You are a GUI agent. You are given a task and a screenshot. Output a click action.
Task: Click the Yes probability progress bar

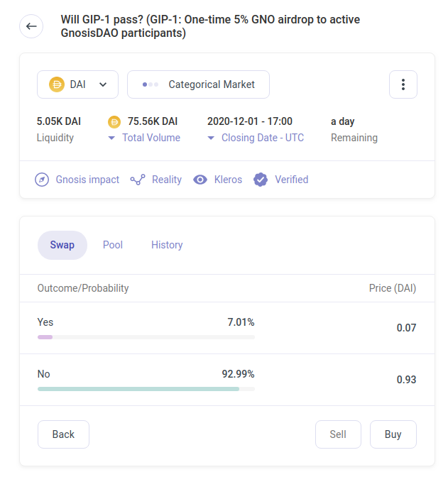[x=146, y=337]
